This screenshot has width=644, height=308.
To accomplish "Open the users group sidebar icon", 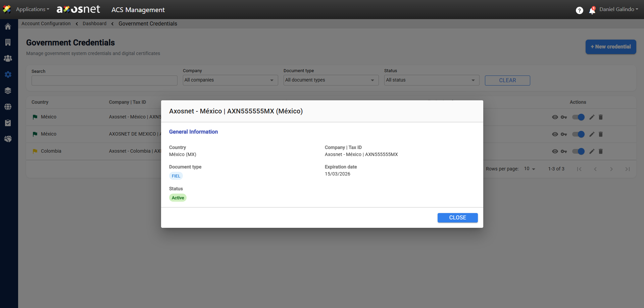I will tap(8, 58).
